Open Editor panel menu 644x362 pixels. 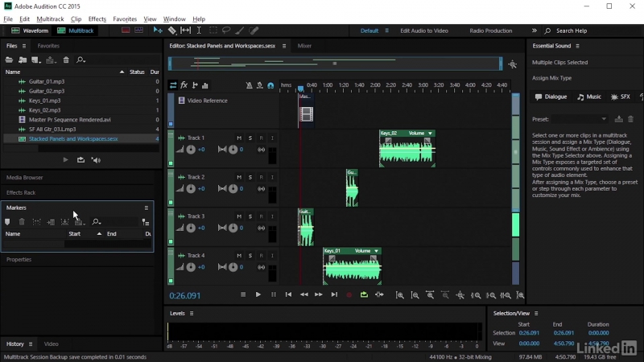pyautogui.click(x=284, y=46)
